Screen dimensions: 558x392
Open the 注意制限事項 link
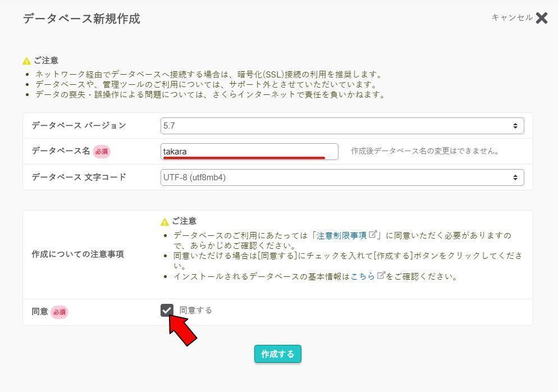tap(341, 235)
